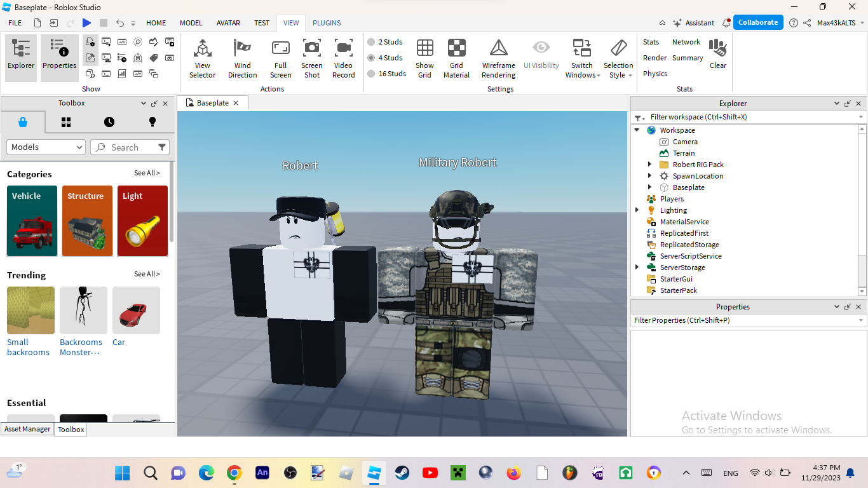Viewport: 868px width, 488px height.
Task: Open Steam from the taskbar
Action: coord(402,473)
